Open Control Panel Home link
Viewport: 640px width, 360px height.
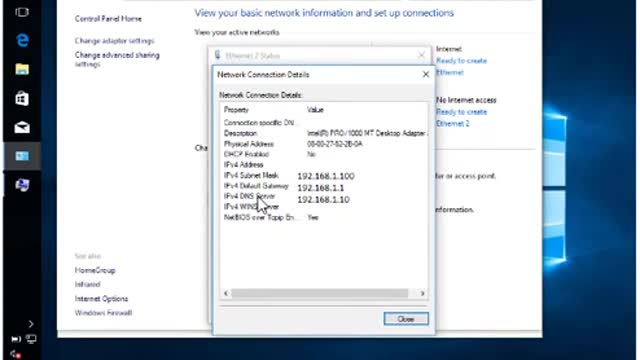click(x=108, y=19)
